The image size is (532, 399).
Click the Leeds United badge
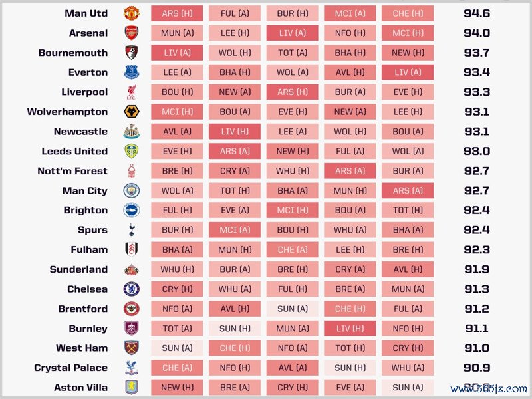131,151
